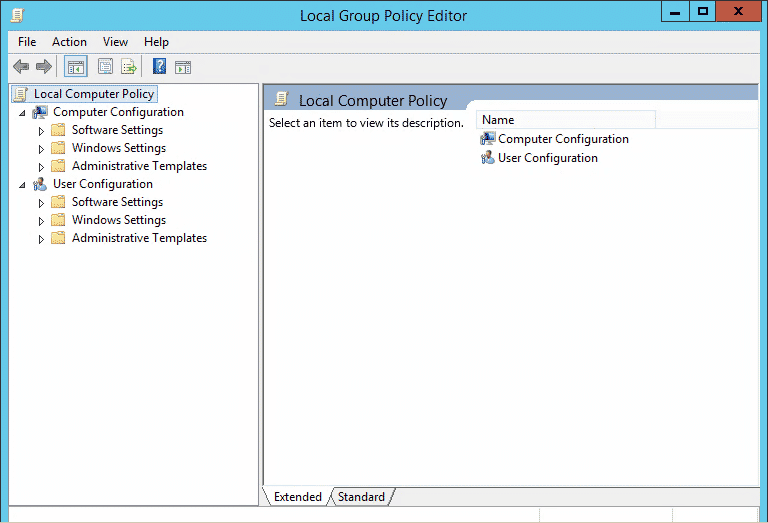Screen dimensions: 768x523
Task: Select Local Computer Policy tree root label
Action: click(x=94, y=94)
